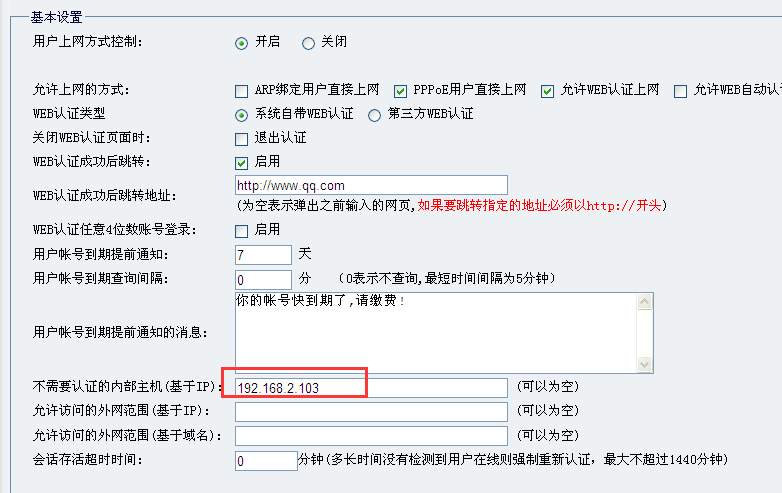Click the textarea scrollbar down arrow
The width and height of the screenshot is (782, 493).
pyautogui.click(x=645, y=365)
